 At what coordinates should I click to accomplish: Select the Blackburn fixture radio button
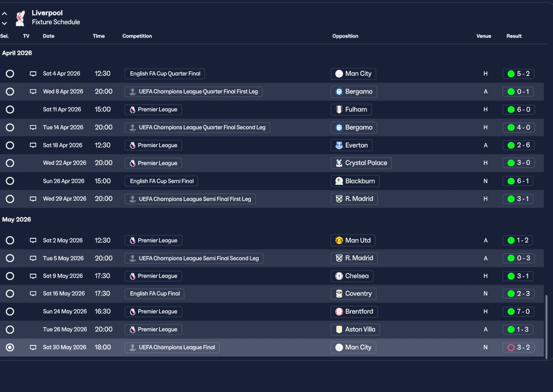[10, 181]
